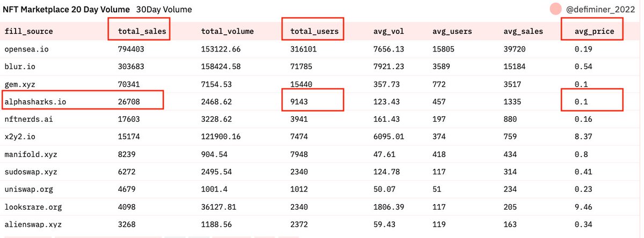
Task: Click looksrare.org avg_price value 9.46
Action: pyautogui.click(x=584, y=207)
